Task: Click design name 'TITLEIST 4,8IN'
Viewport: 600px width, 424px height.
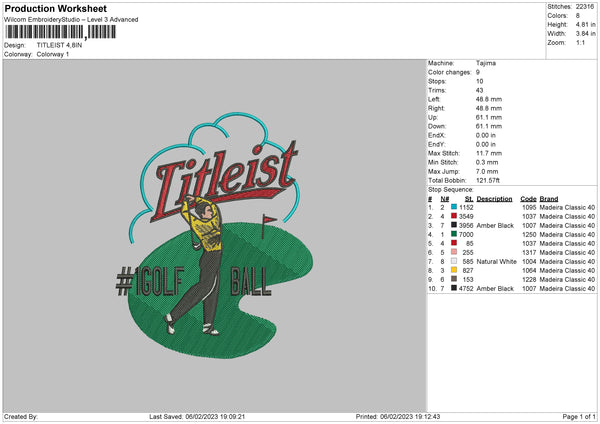Action: coord(59,45)
